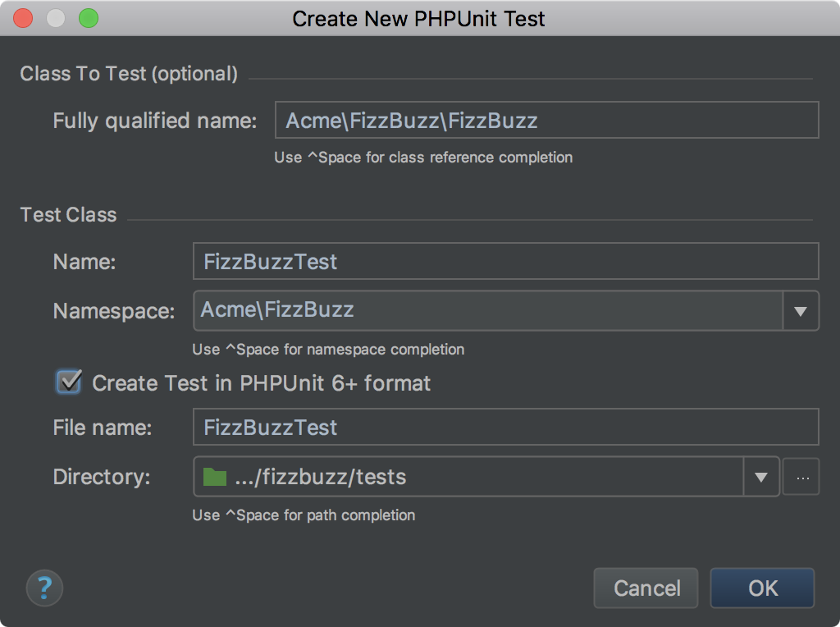Minimize the dialog with yellow window button
The width and height of the screenshot is (840, 627).
[x=55, y=18]
